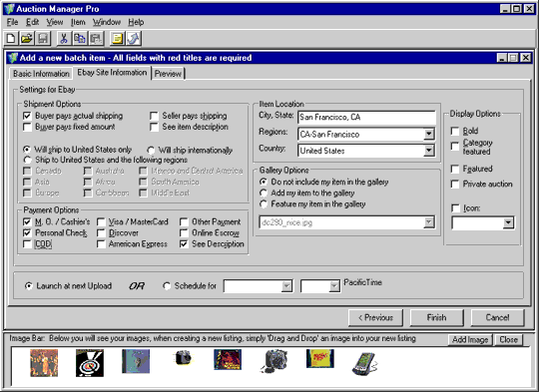
Task: Select the black and white target thumbnail
Action: [90, 362]
